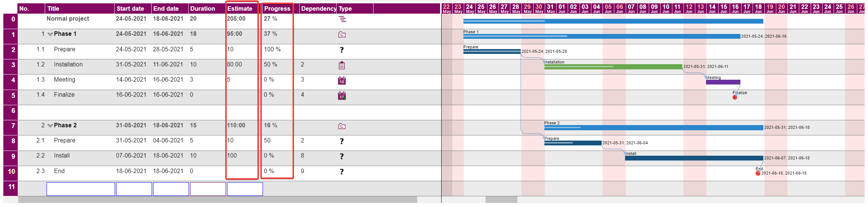Collapse the Phase 2 task group
Viewport: 868px width, 207px height.
point(50,126)
